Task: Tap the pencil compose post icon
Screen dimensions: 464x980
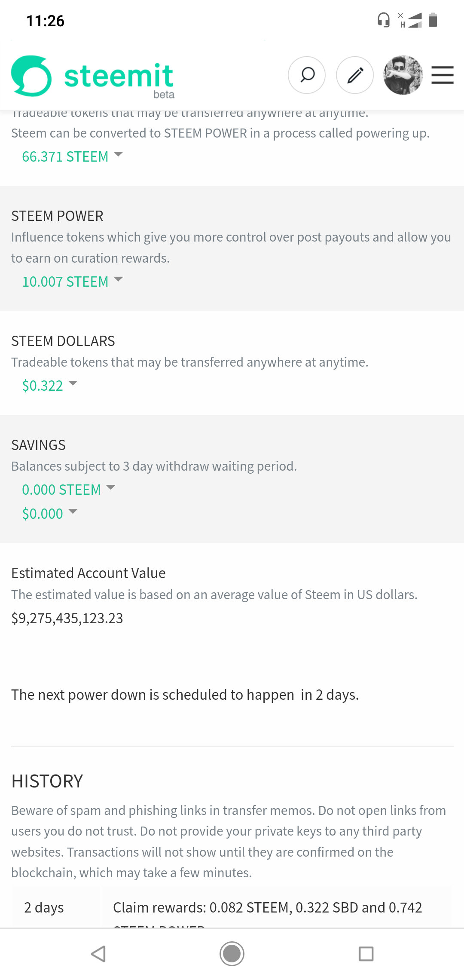Action: [x=355, y=75]
